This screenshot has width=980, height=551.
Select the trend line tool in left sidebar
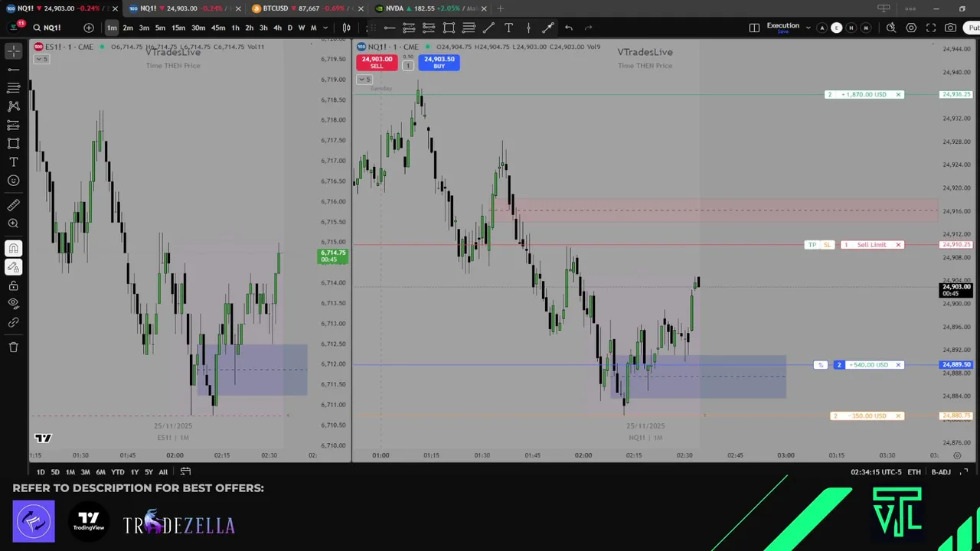13,70
